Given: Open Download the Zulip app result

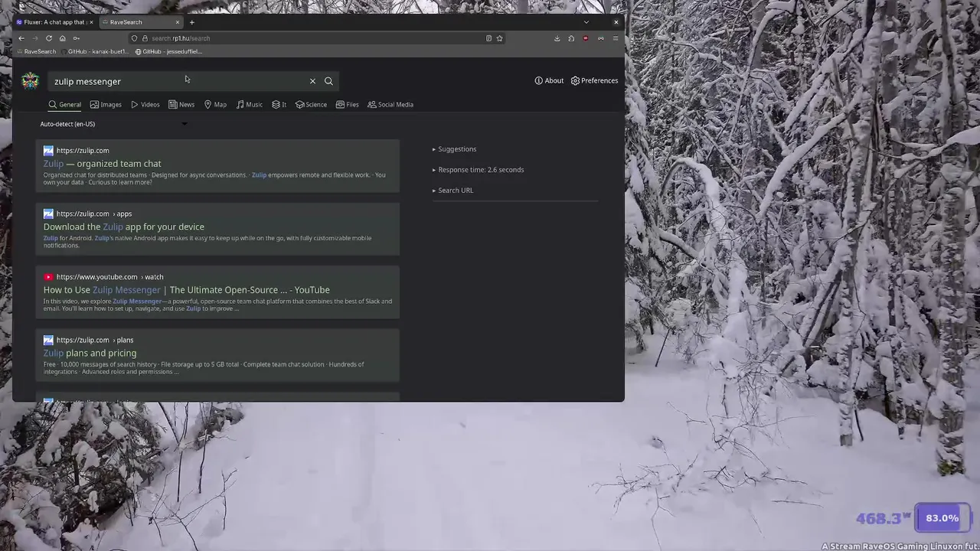Looking at the screenshot, I should tap(123, 227).
